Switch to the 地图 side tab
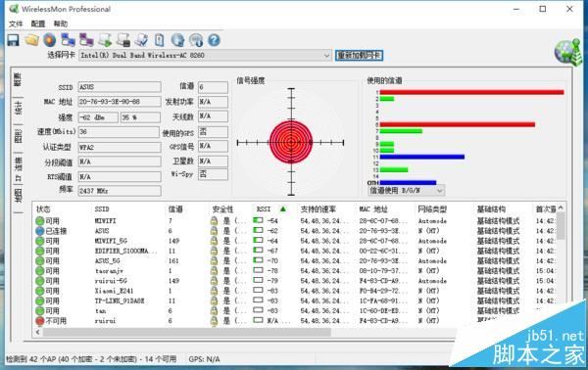 18,196
